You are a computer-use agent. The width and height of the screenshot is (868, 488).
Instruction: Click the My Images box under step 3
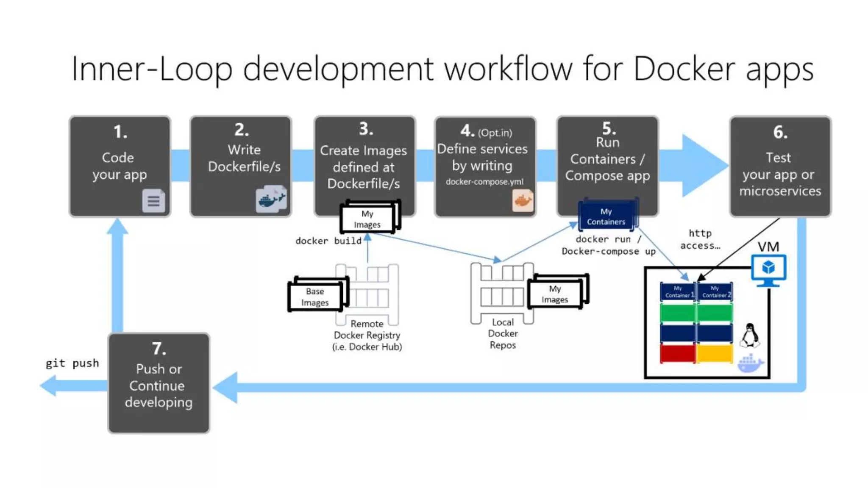(368, 219)
